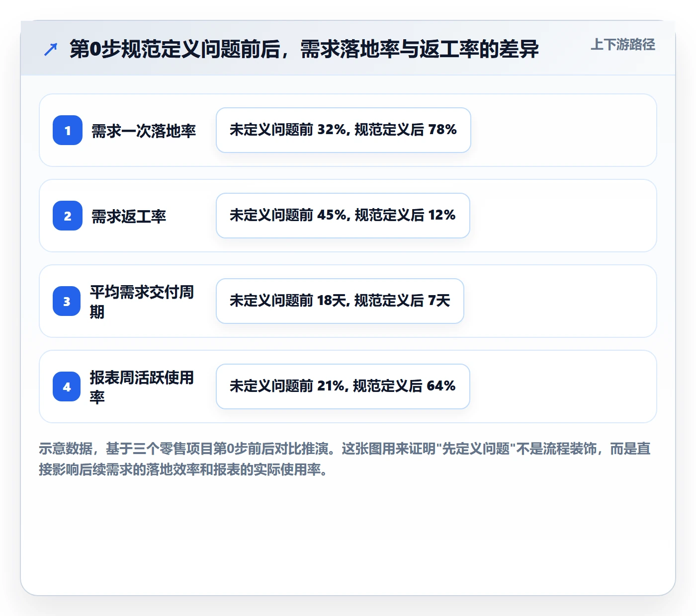Click the footnote starting with 示意数据

pos(345,459)
